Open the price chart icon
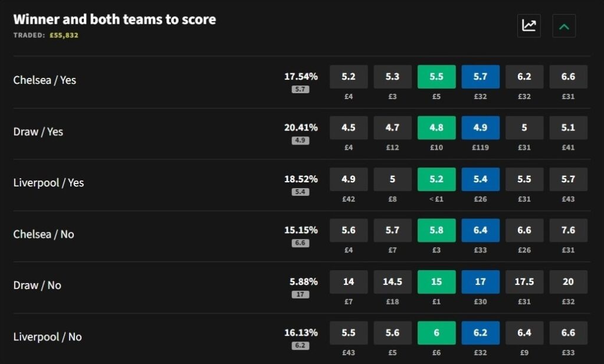Viewport: 604px width, 364px height. tap(528, 25)
